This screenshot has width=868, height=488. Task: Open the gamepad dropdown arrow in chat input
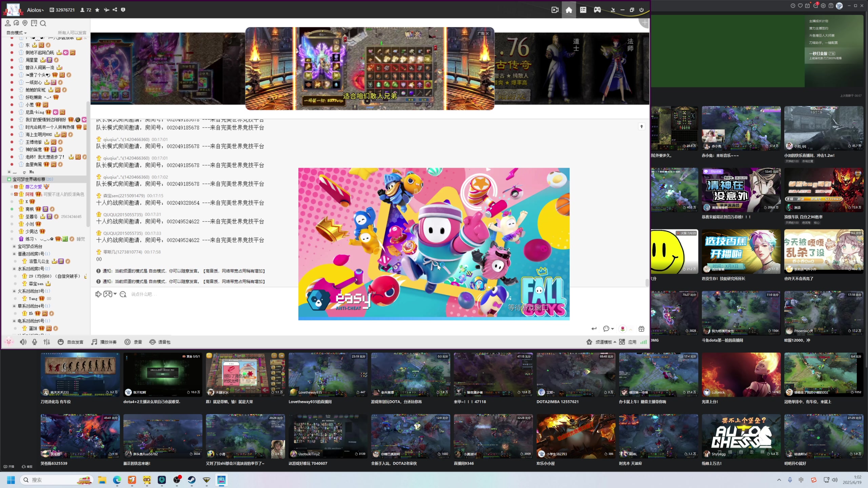(115, 294)
